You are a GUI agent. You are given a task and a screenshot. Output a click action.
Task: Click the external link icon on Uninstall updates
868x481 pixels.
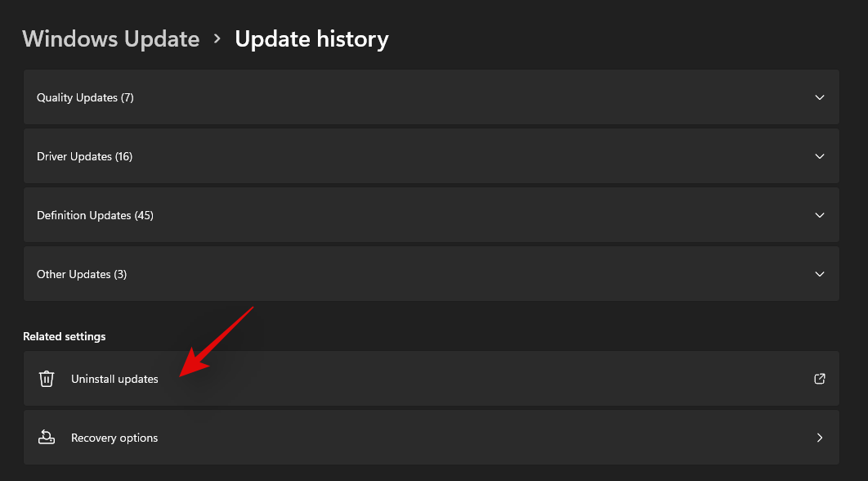coord(820,379)
